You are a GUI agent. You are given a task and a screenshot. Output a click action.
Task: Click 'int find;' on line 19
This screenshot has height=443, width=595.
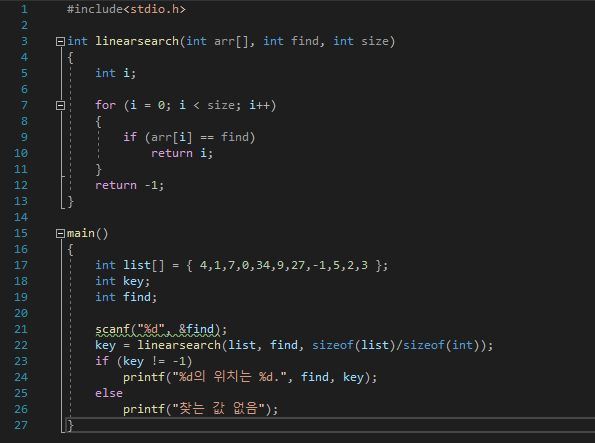coord(126,297)
